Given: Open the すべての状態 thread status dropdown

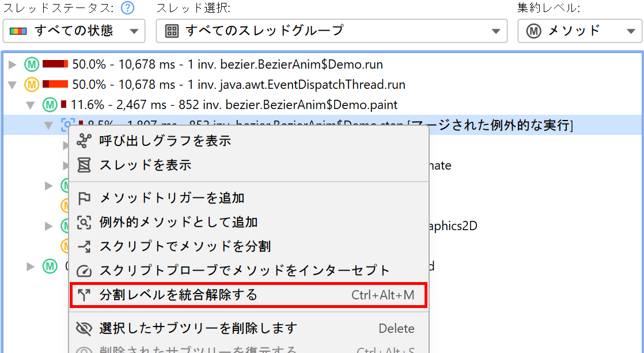Looking at the screenshot, I should [74, 31].
